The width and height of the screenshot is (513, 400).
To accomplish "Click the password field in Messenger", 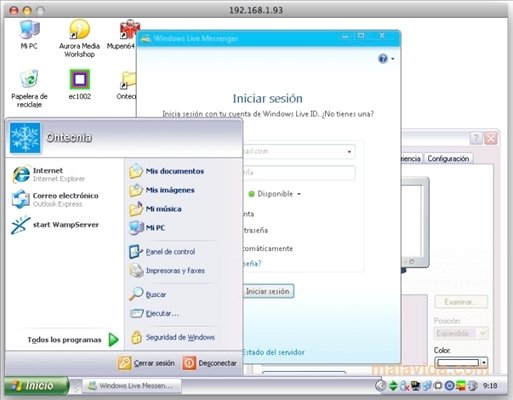I will click(x=299, y=173).
